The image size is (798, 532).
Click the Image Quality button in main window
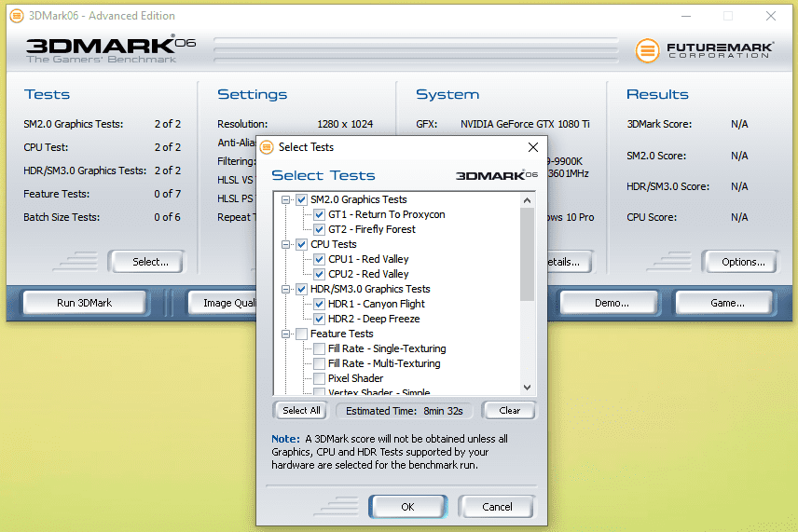click(223, 303)
